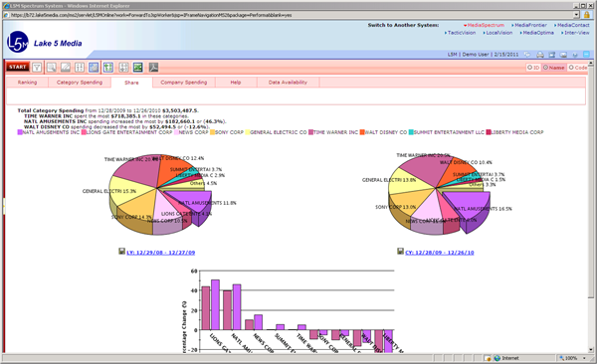Click the mail envelope icon in header

coord(563,55)
